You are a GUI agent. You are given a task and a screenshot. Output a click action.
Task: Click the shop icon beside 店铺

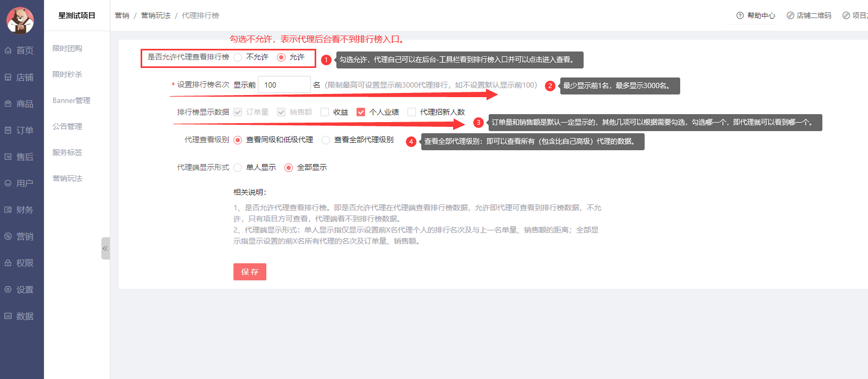(x=8, y=77)
